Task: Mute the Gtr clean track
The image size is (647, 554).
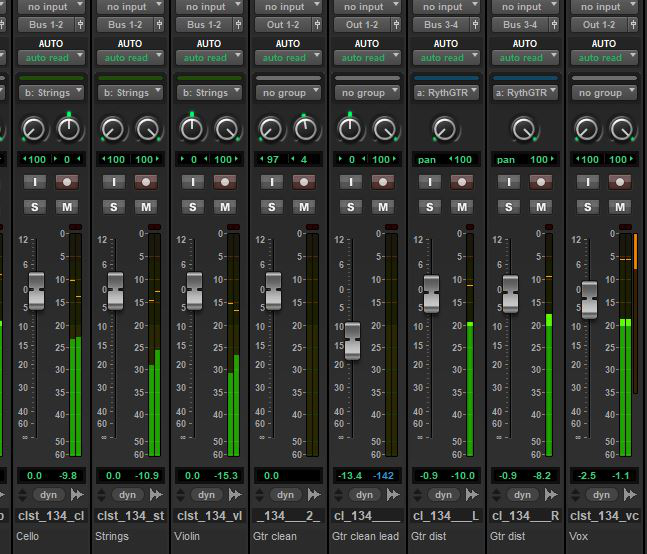Action: (x=304, y=207)
